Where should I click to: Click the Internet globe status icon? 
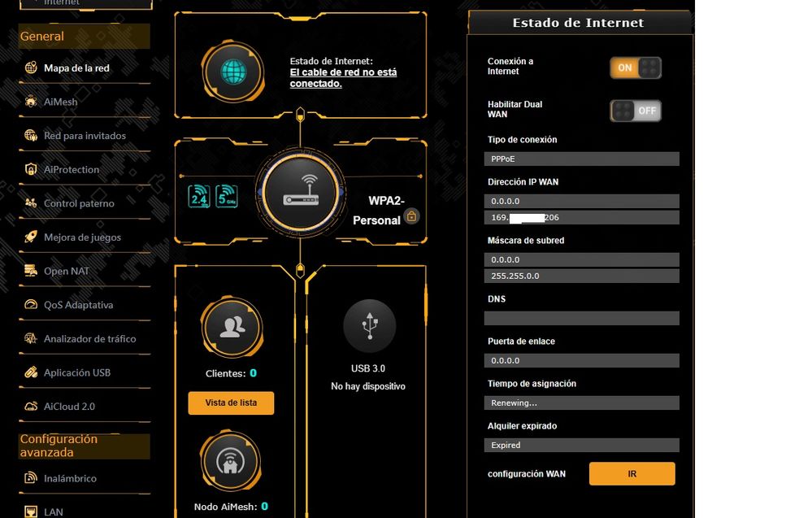234,72
